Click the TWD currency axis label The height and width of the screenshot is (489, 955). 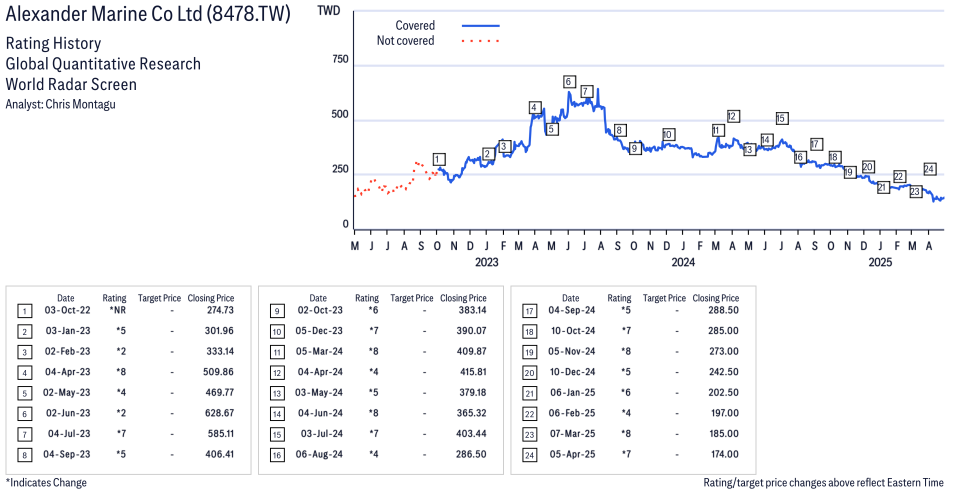coord(329,10)
